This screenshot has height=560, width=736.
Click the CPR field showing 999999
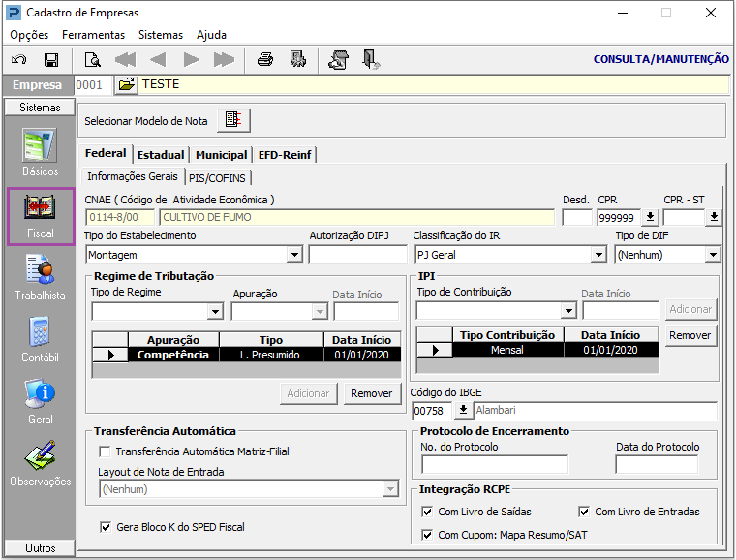pyautogui.click(x=619, y=217)
